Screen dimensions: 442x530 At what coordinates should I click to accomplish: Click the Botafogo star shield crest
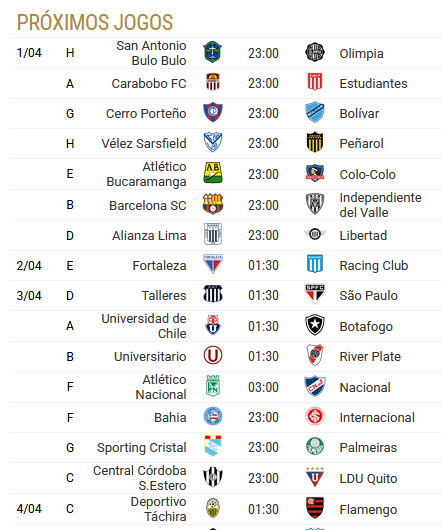[x=315, y=325]
